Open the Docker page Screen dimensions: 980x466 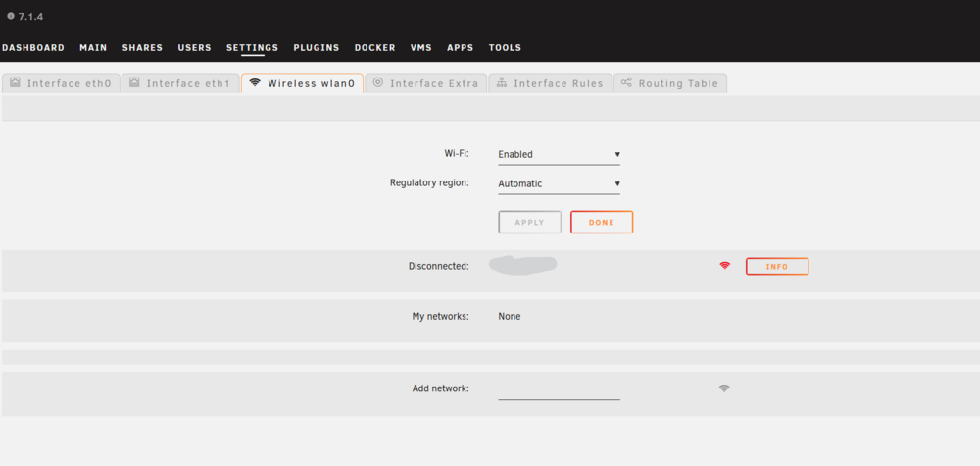[x=375, y=47]
